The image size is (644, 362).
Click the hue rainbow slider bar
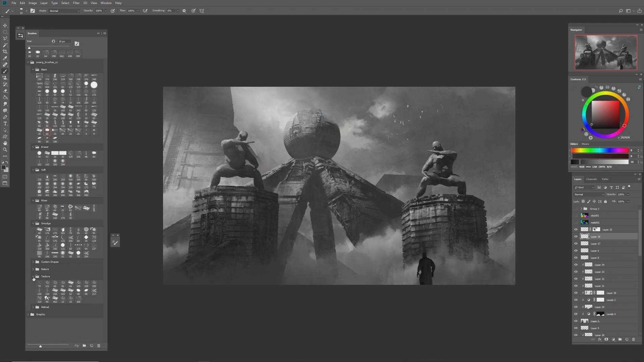click(x=599, y=150)
